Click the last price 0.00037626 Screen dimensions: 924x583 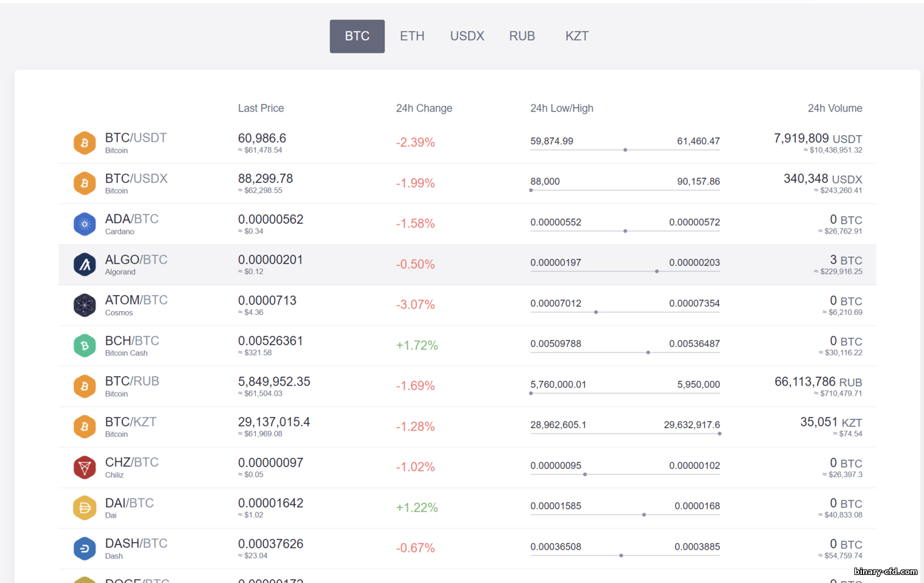[270, 544]
